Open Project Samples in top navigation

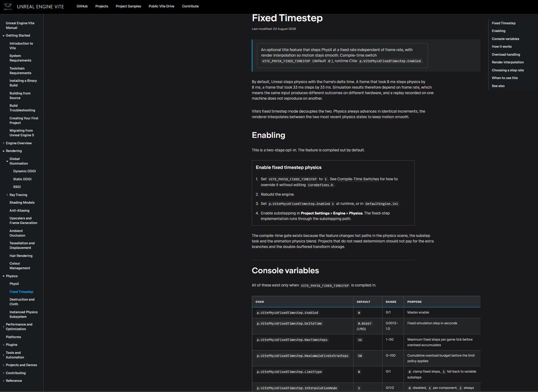point(128,6)
